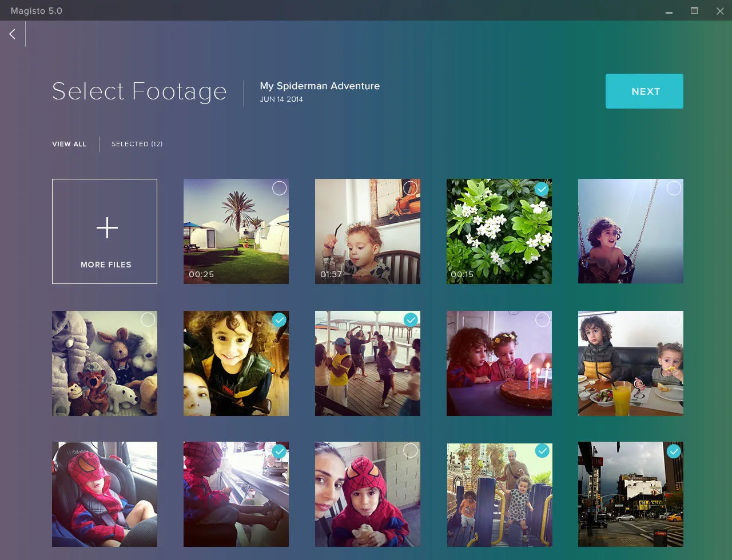Uncheck the beach dancing photo checkmark
The width and height of the screenshot is (732, 560).
(x=411, y=320)
